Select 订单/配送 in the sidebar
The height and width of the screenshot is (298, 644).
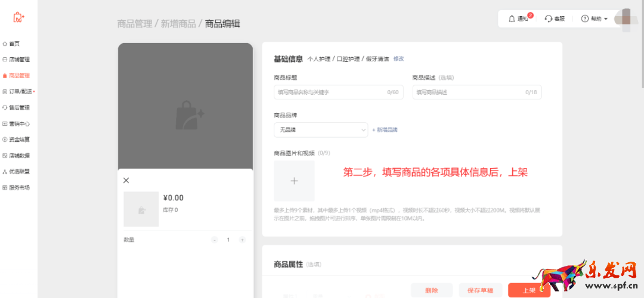pyautogui.click(x=19, y=92)
